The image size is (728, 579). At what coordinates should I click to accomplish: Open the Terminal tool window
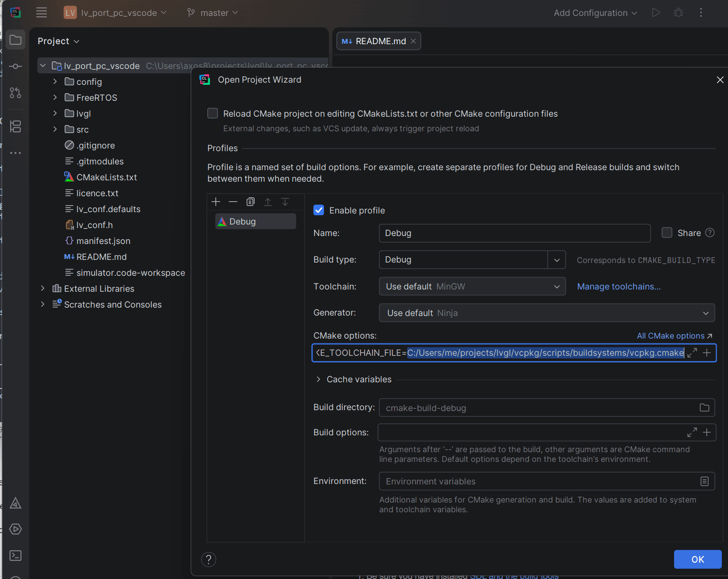coord(15,556)
